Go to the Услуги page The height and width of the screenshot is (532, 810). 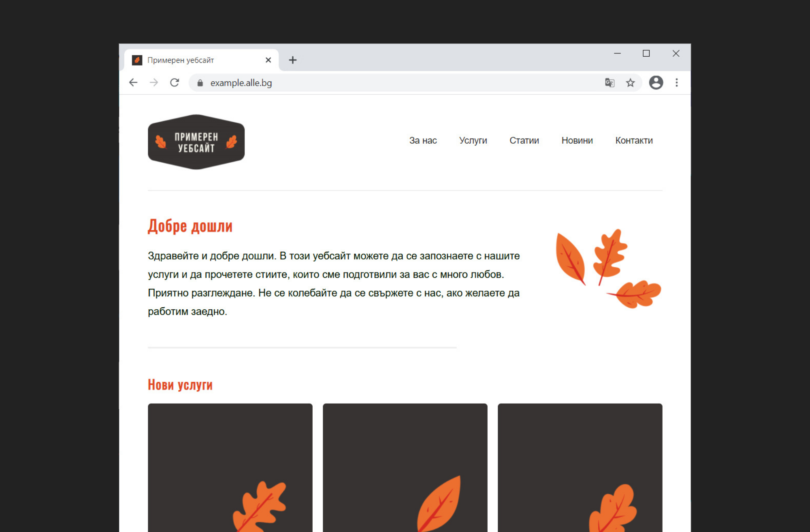click(x=473, y=140)
